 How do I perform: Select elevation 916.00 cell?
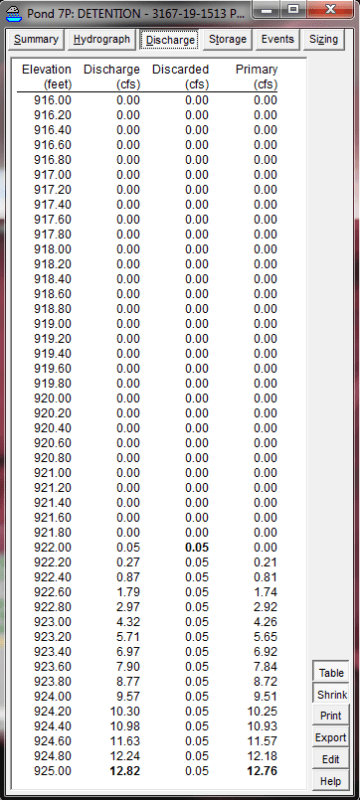point(53,100)
